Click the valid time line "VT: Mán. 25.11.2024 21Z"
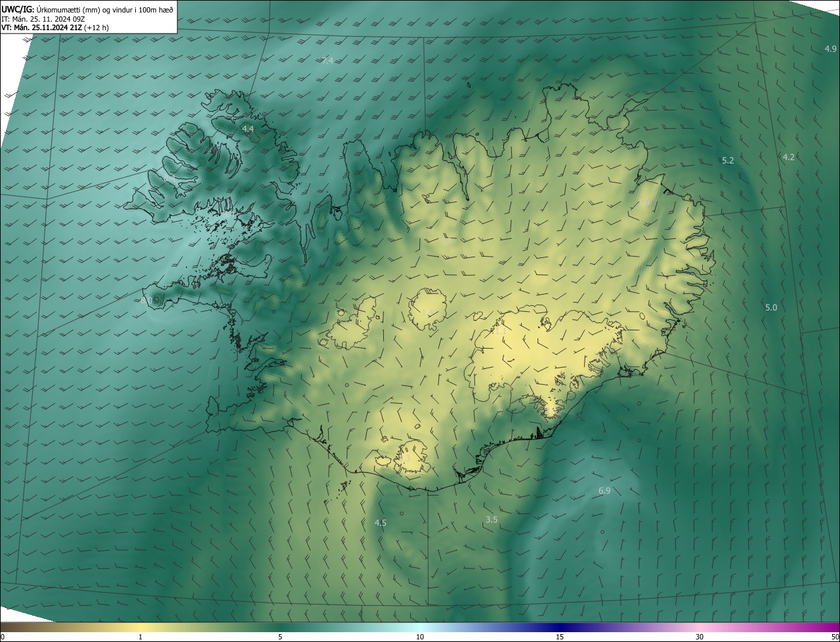The width and height of the screenshot is (840, 642). [42, 28]
